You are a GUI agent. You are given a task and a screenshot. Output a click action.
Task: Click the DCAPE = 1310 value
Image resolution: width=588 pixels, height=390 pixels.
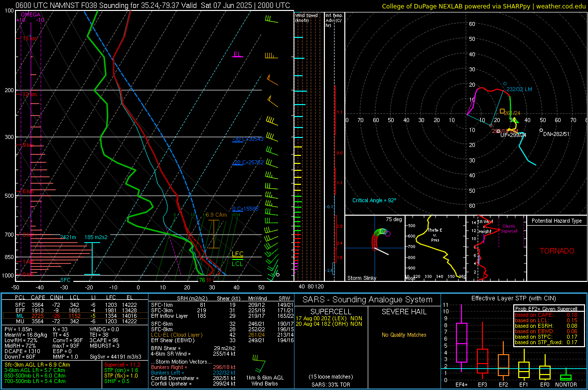[22, 351]
